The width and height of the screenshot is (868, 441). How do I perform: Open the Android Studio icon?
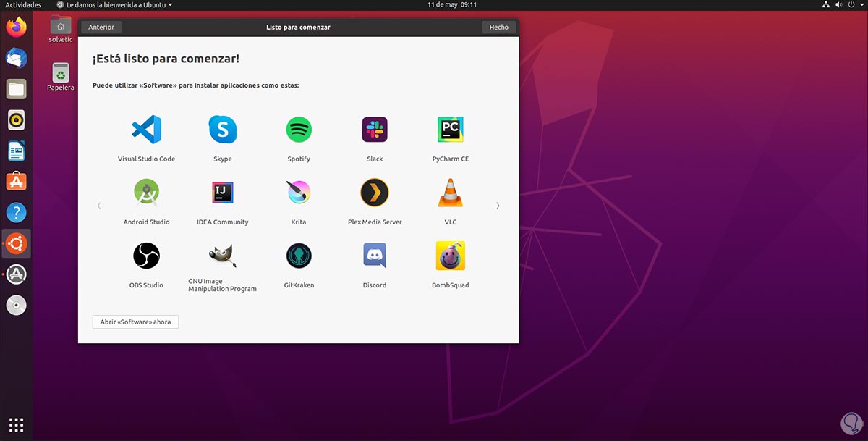[x=146, y=193]
